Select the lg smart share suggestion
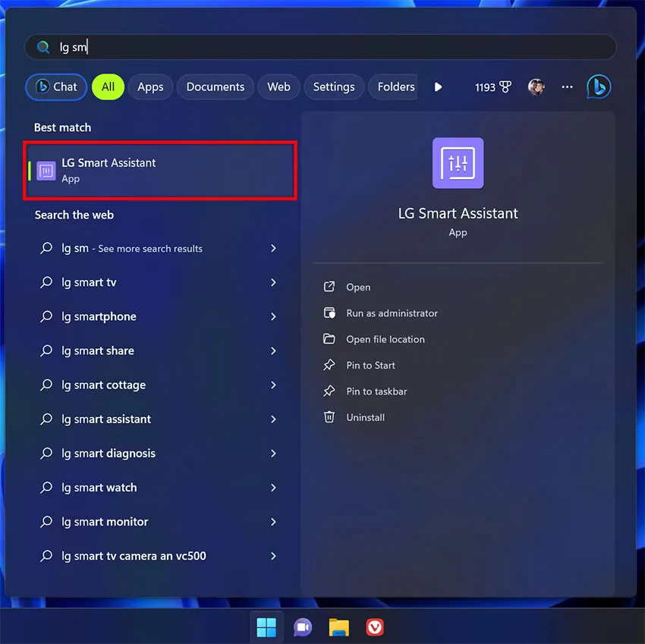 click(160, 350)
